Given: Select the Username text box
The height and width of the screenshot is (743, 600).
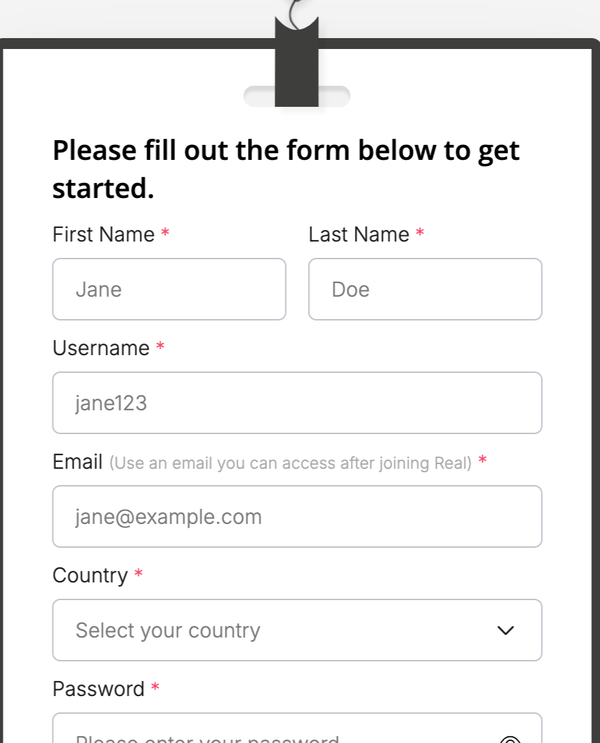Looking at the screenshot, I should pos(297,403).
